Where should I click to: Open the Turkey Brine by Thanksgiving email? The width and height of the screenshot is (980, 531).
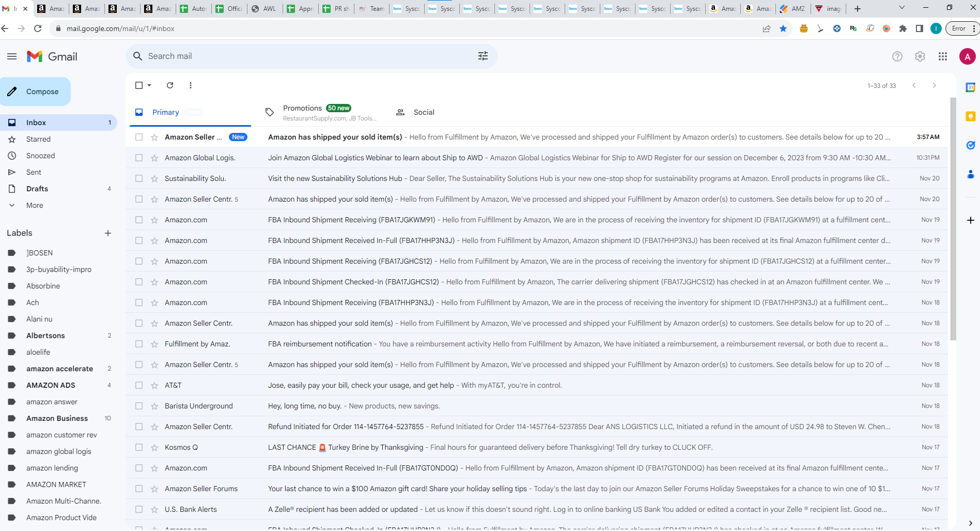[537, 447]
